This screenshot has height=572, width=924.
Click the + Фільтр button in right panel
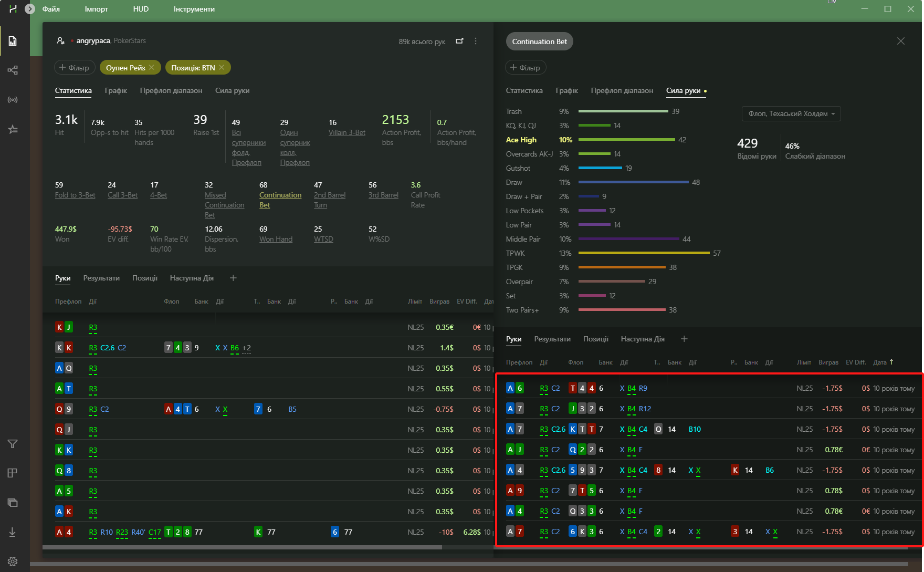(526, 67)
